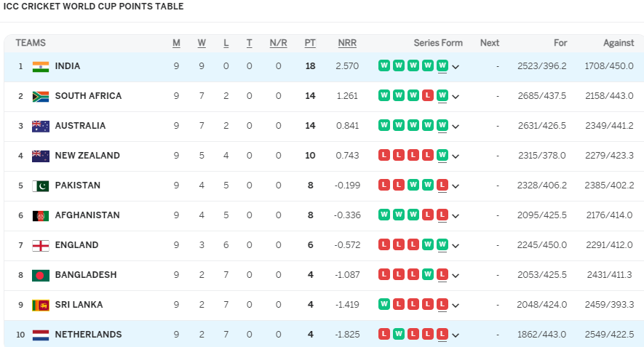Open the ENGLAND team link

[x=77, y=245]
